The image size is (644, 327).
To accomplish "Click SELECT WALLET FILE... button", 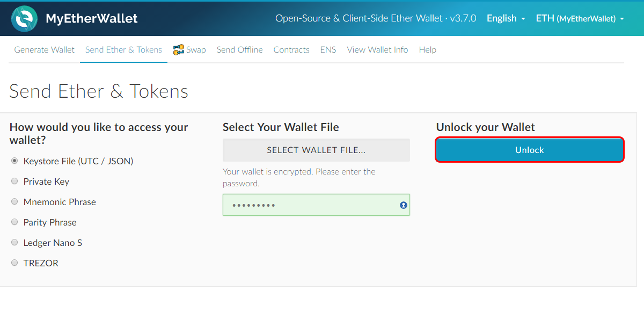I will pos(316,150).
